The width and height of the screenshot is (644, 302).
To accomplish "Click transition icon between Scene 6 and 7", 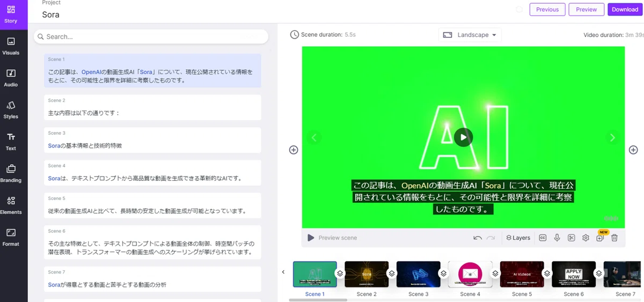I will point(599,274).
